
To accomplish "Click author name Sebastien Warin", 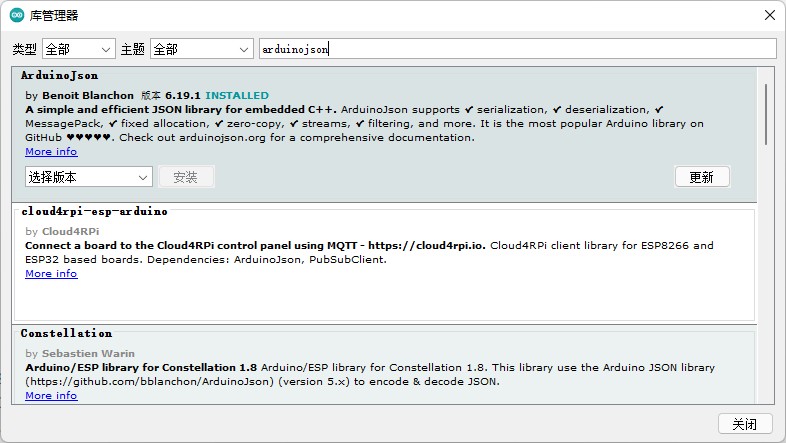I will pyautogui.click(x=88, y=353).
